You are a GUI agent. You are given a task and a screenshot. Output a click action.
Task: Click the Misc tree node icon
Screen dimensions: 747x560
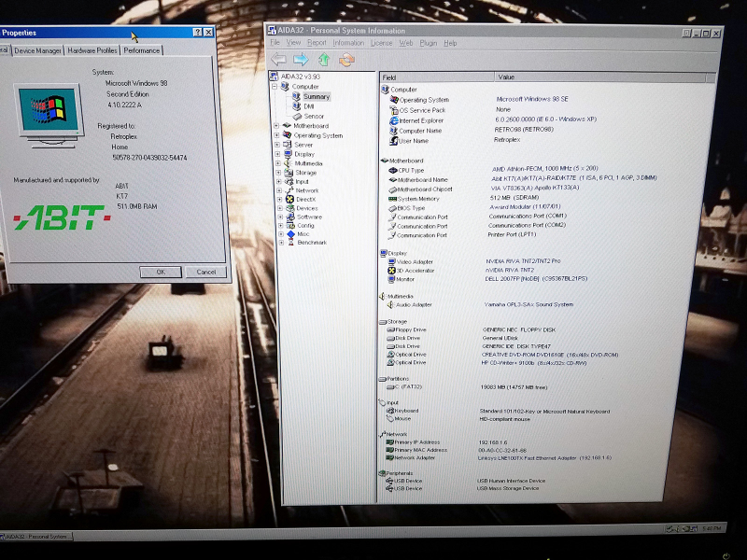291,234
